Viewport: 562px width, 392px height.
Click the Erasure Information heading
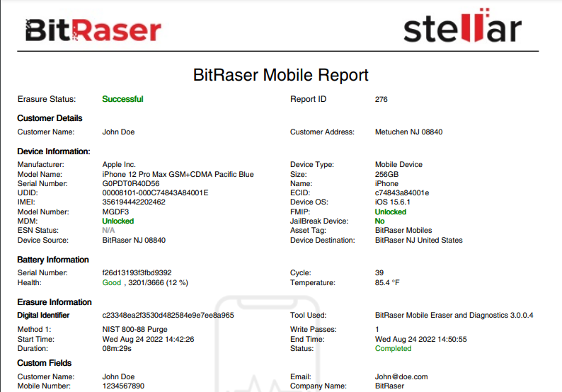click(54, 302)
